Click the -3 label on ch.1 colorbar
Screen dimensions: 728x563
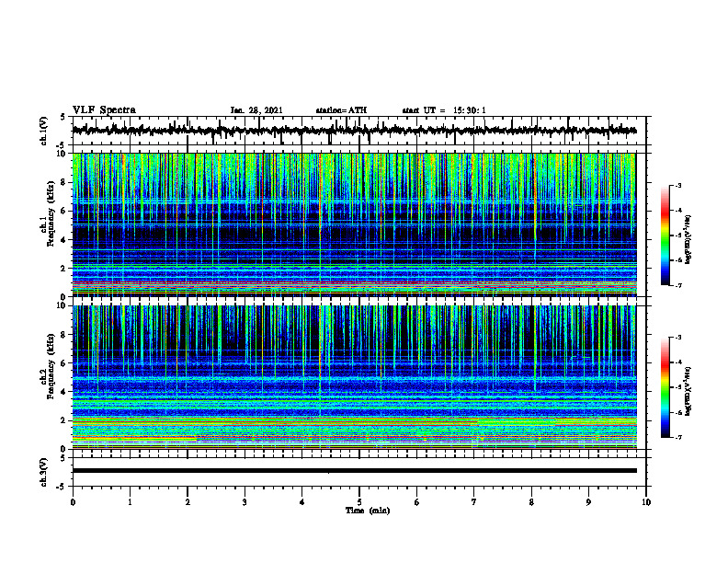coord(677,186)
